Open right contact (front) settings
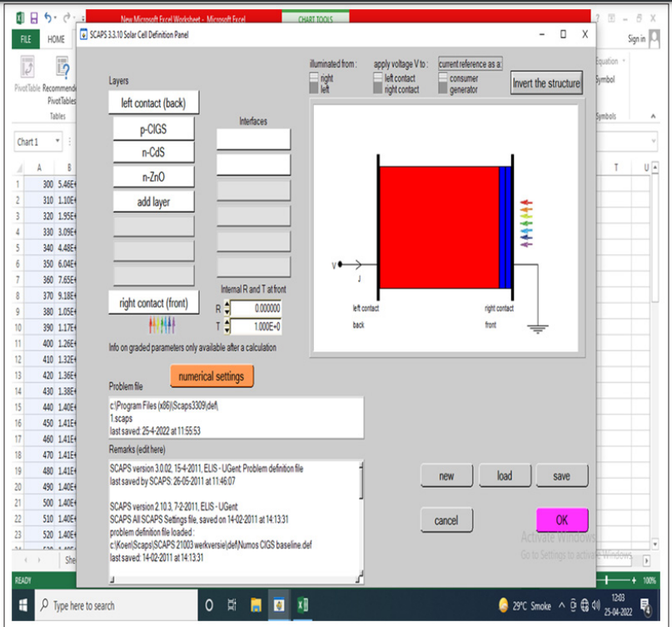672x627 pixels. point(153,303)
